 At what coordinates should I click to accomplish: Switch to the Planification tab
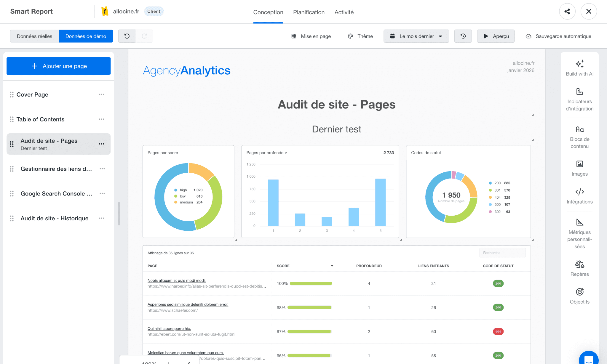[x=309, y=12]
